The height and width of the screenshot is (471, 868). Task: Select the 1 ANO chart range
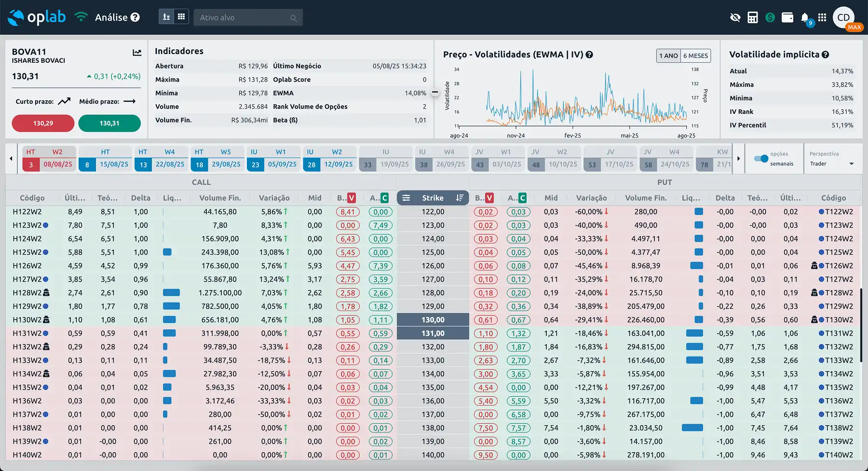[x=668, y=55]
